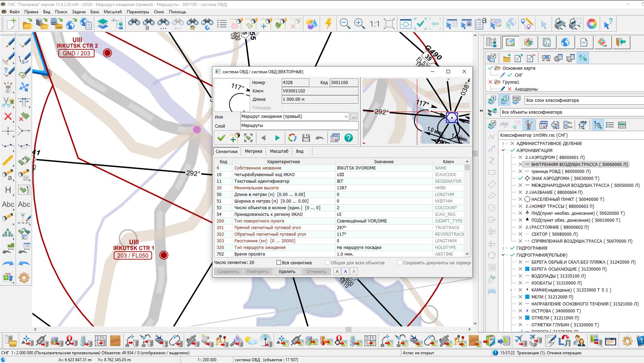
Task: Toggle visibility of СЕКТОР layer
Action: pos(520,234)
